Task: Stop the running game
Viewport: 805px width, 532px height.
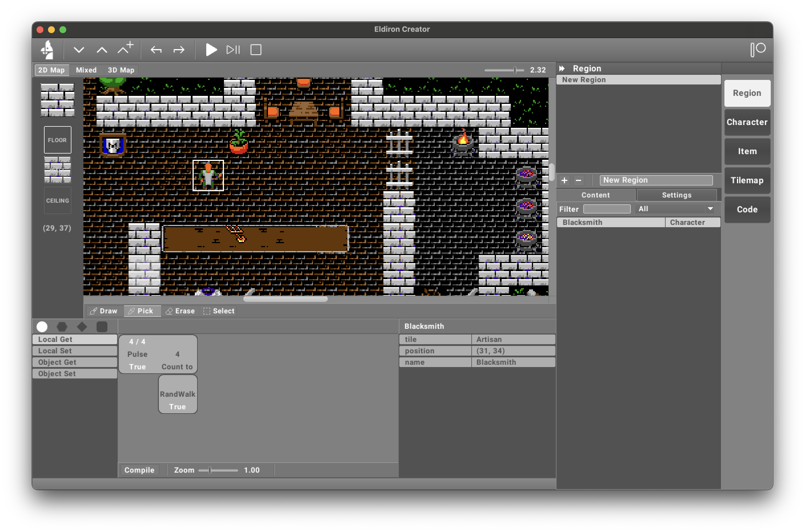Action: [x=256, y=50]
